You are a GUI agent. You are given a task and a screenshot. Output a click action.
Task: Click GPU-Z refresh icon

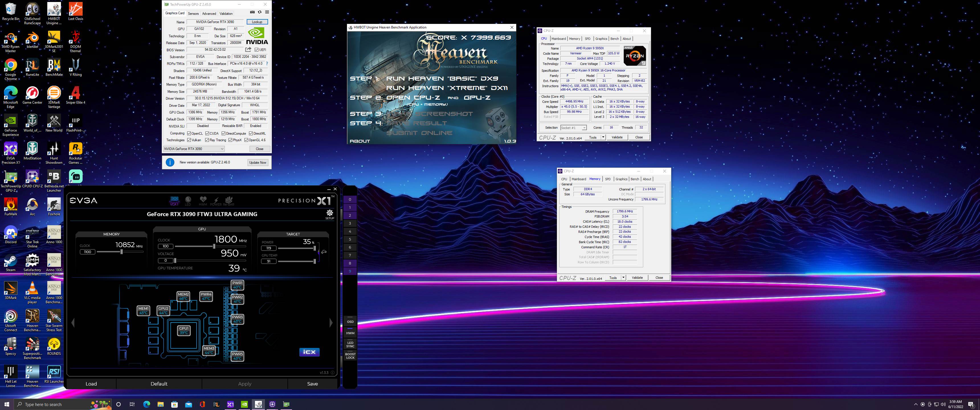[x=260, y=12]
